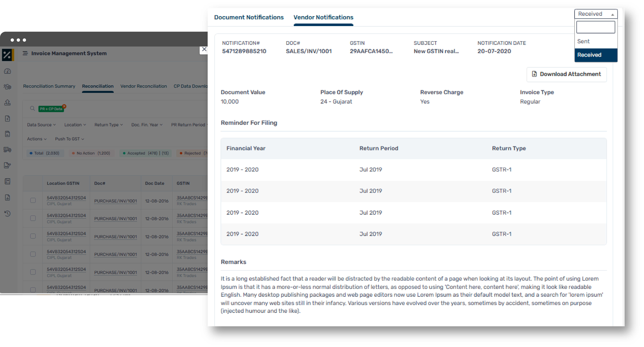Viewport: 644px width, 347px height.
Task: Open the hamburger menu beside Invoice Management System
Action: click(x=25, y=53)
